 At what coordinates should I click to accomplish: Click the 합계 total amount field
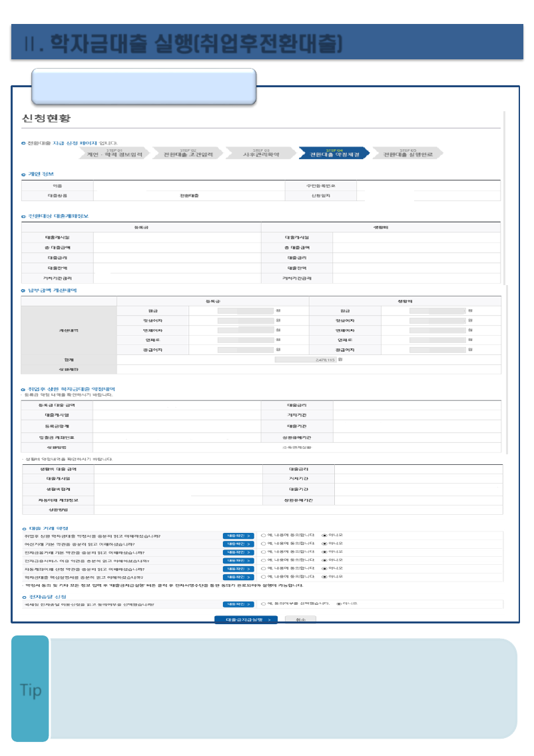click(x=306, y=360)
